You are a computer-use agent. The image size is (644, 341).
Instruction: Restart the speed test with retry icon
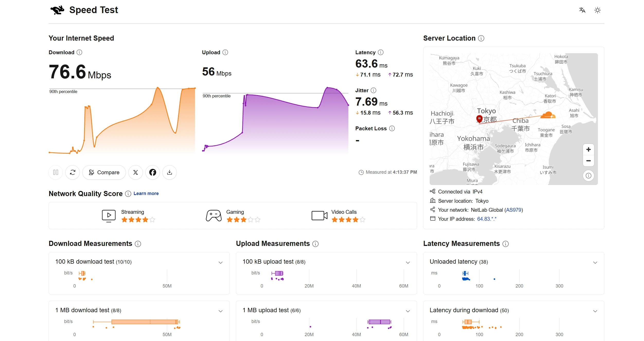(x=73, y=172)
